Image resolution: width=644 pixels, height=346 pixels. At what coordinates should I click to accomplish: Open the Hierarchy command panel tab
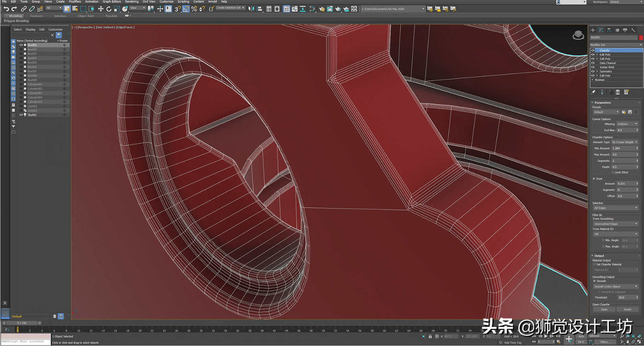point(609,30)
